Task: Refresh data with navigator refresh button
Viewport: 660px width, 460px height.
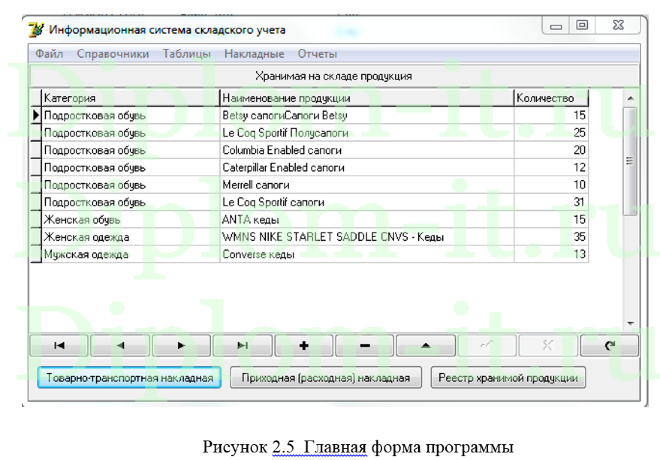Action: pos(608,345)
